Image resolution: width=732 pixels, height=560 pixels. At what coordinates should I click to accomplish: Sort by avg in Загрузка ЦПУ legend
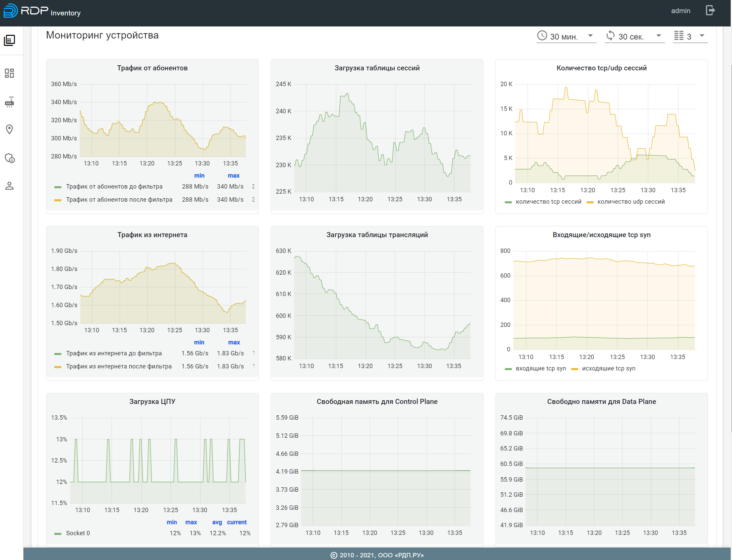point(217,522)
